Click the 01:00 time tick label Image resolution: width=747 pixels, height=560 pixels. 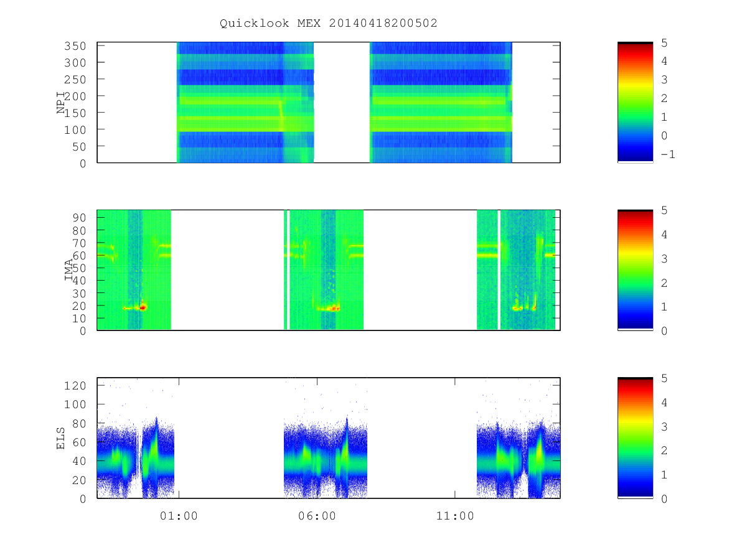(x=179, y=516)
